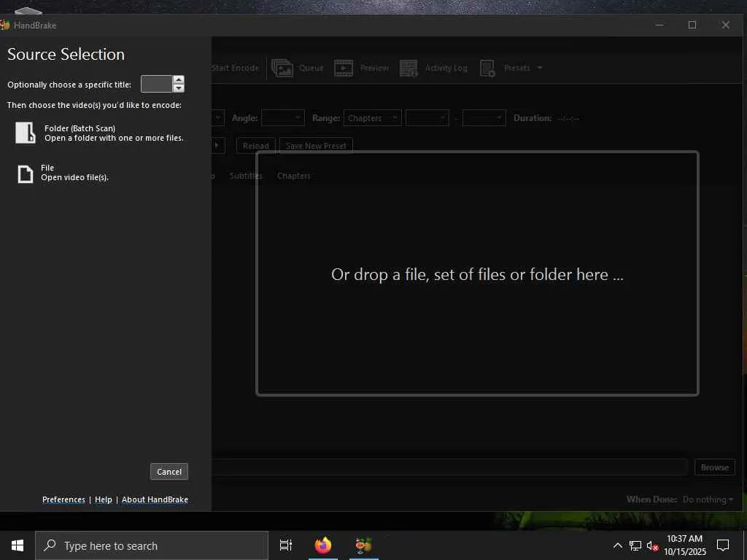Open the Help link

point(104,499)
